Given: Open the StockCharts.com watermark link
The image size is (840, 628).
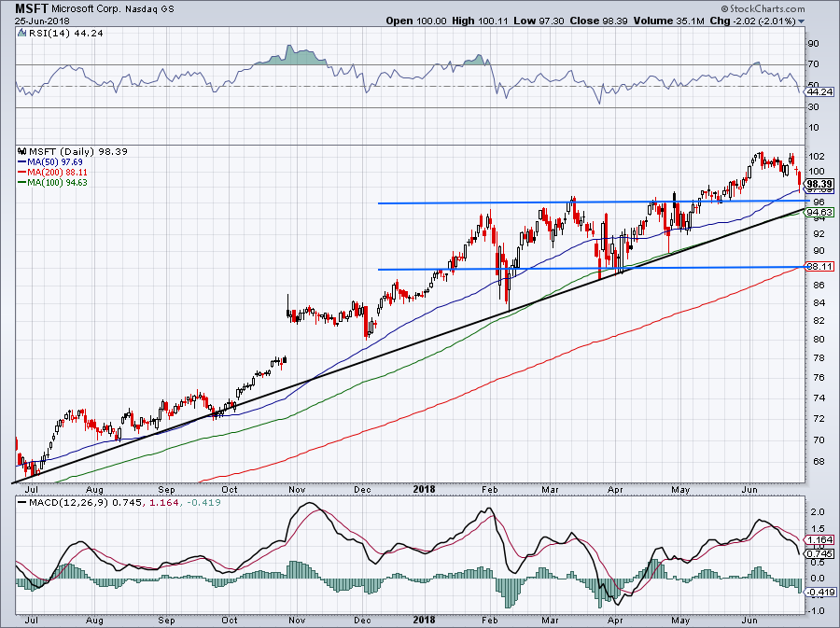Looking at the screenshot, I should pos(763,8).
